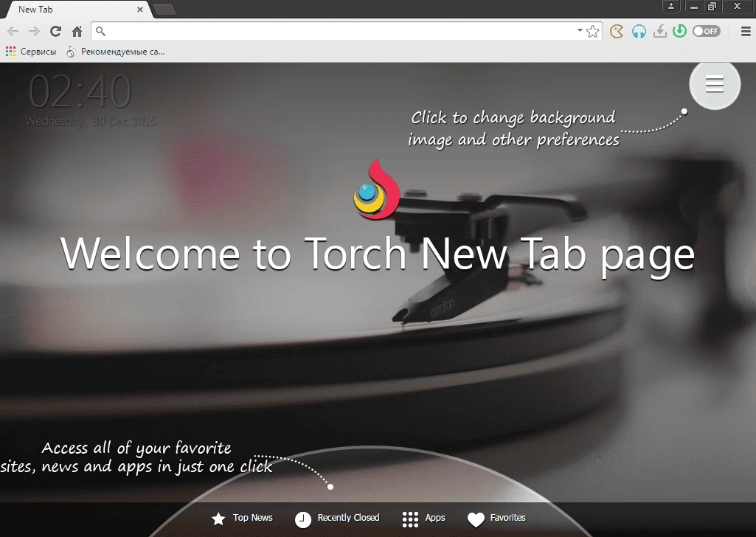Open the user profile icon in title bar

click(670, 6)
